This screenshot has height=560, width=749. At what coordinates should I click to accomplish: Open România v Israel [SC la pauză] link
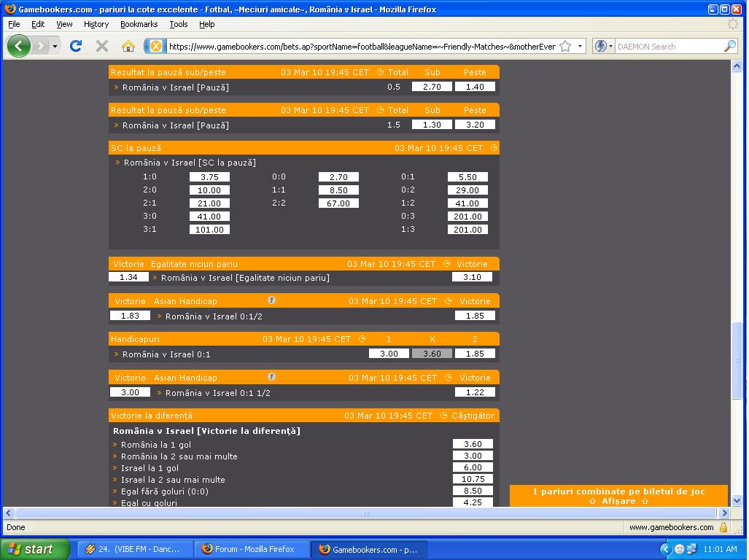(x=190, y=163)
